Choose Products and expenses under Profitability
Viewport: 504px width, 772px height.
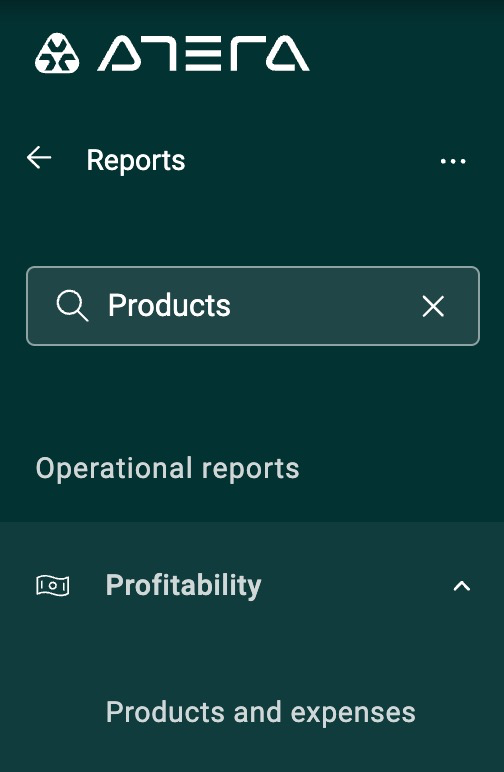pyautogui.click(x=261, y=712)
